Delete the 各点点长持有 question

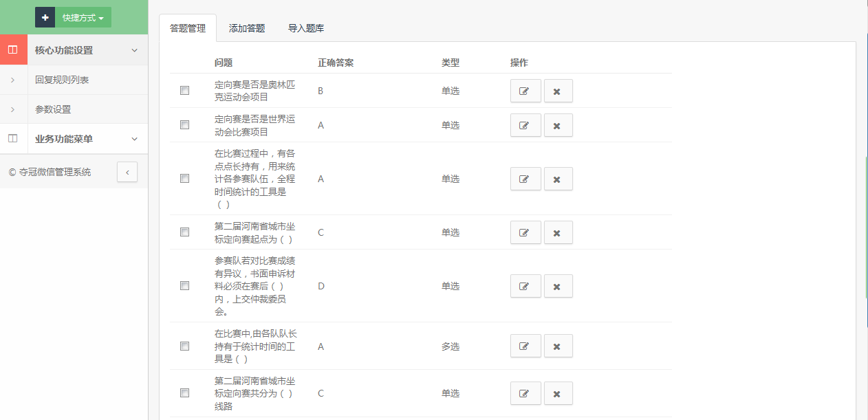point(558,179)
